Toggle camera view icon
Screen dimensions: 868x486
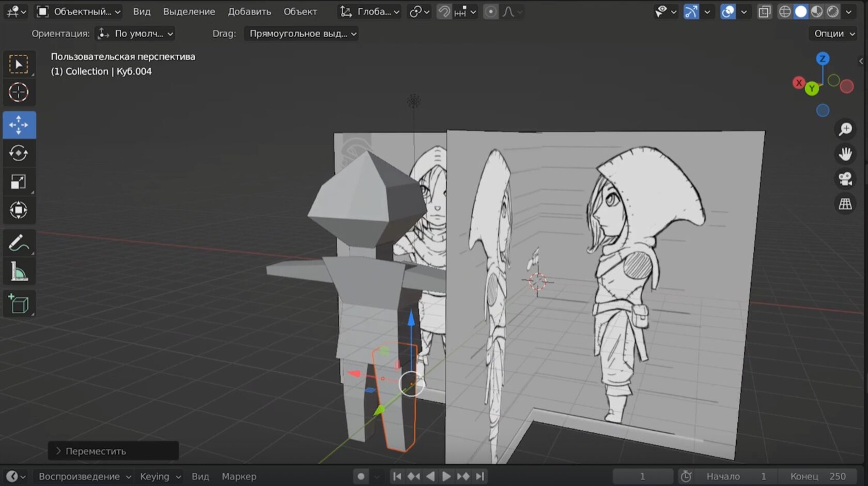(x=845, y=179)
